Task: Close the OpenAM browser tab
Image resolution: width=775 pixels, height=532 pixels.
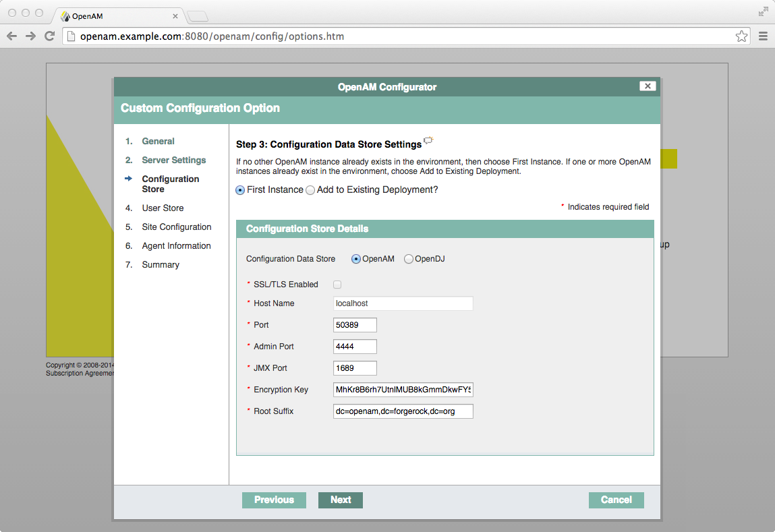Action: [175, 16]
